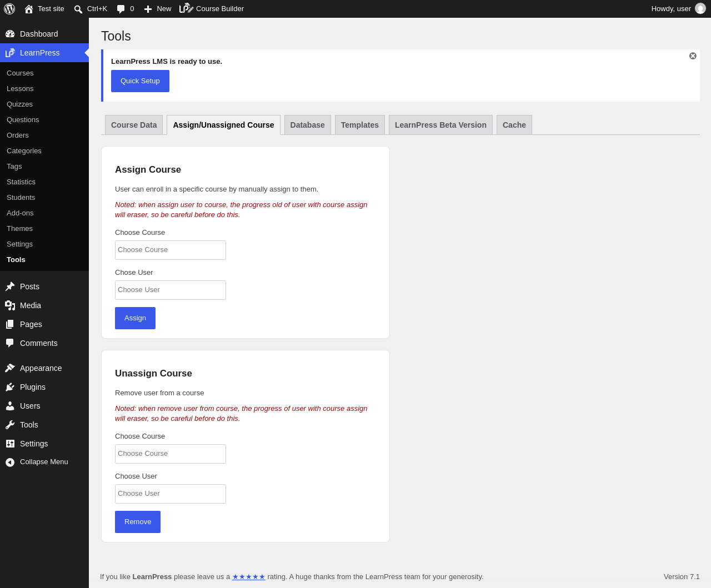Click the Assign button

point(135,318)
